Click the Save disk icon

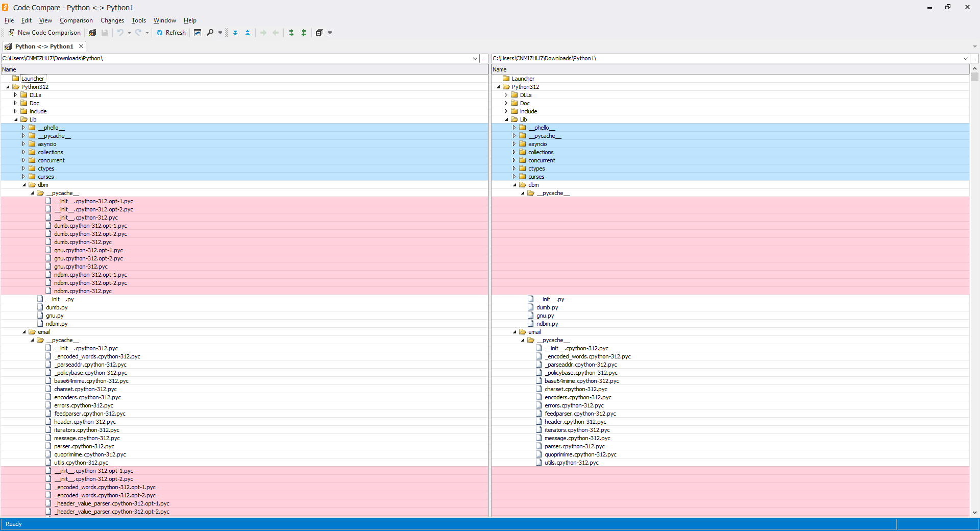105,33
